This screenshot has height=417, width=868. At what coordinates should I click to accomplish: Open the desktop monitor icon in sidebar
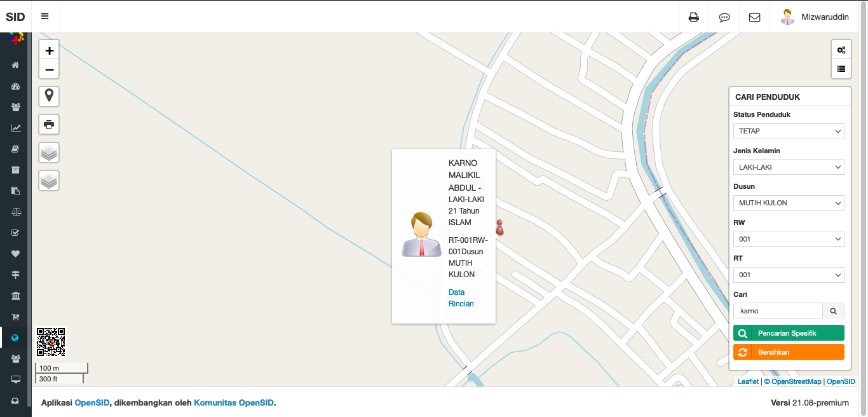(16, 379)
